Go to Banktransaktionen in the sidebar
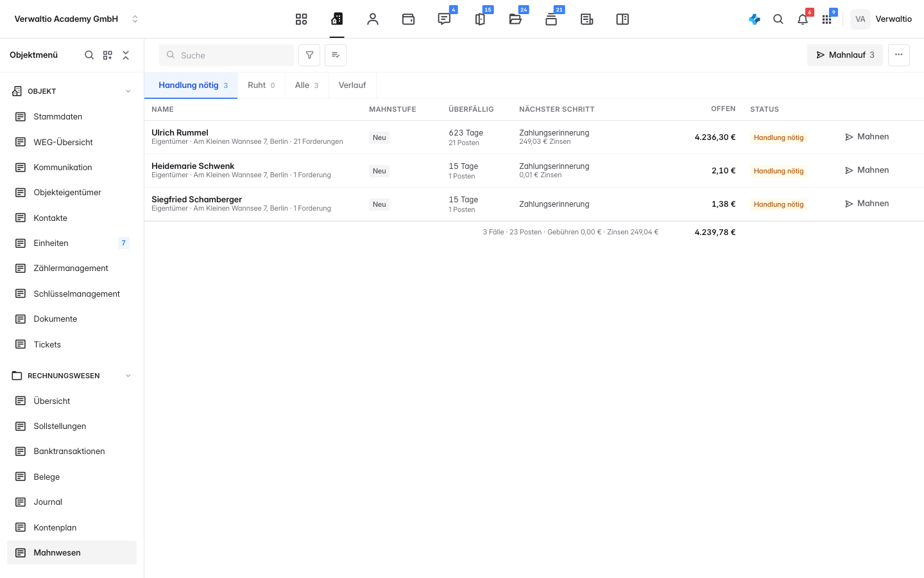Screen dimensions: 924x578 point(72,451)
